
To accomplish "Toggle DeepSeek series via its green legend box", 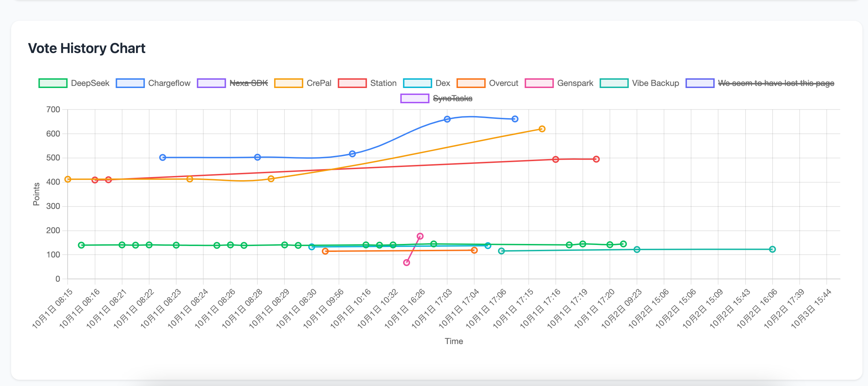I will 53,83.
